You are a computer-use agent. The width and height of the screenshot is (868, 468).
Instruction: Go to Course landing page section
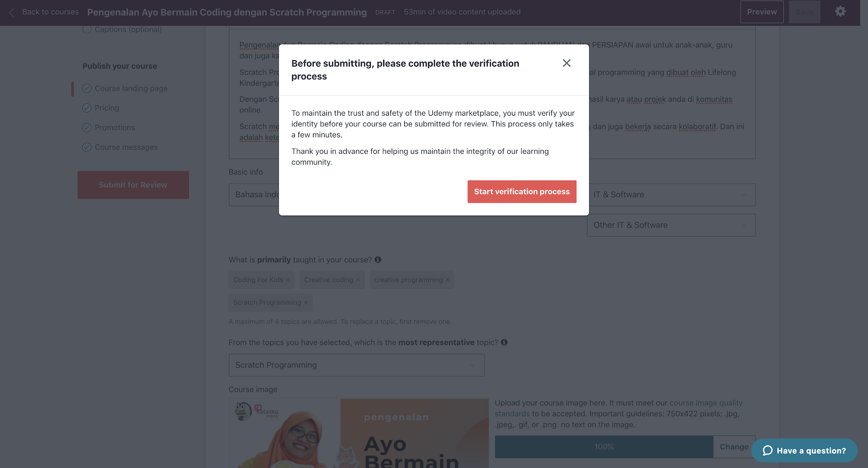131,88
